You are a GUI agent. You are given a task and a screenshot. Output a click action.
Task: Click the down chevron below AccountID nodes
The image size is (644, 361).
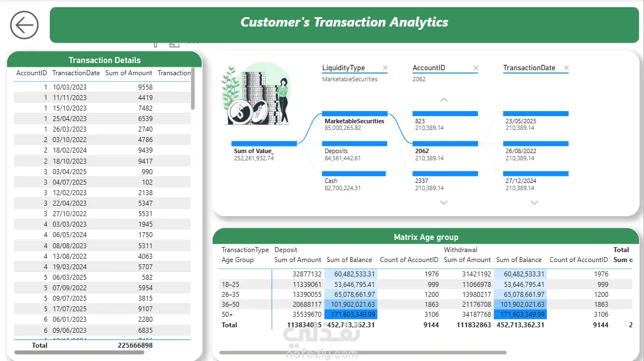coord(444,202)
